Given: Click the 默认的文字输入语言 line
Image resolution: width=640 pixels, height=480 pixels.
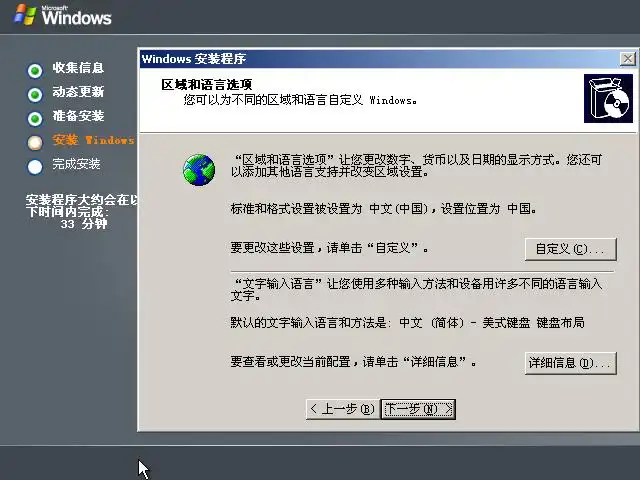Looking at the screenshot, I should tap(407, 323).
